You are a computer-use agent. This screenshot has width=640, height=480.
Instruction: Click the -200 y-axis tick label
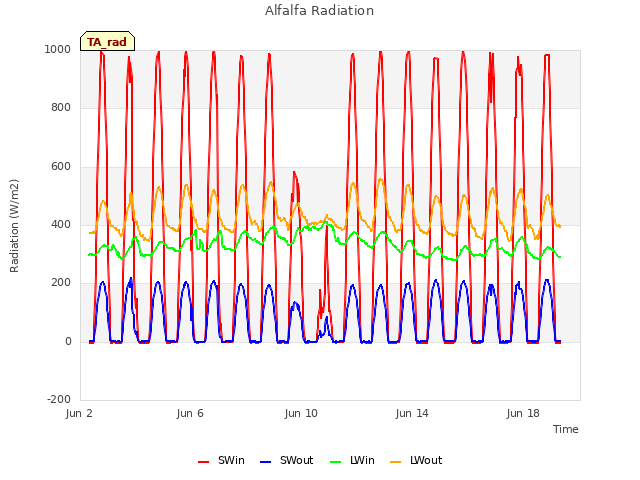click(x=59, y=400)
